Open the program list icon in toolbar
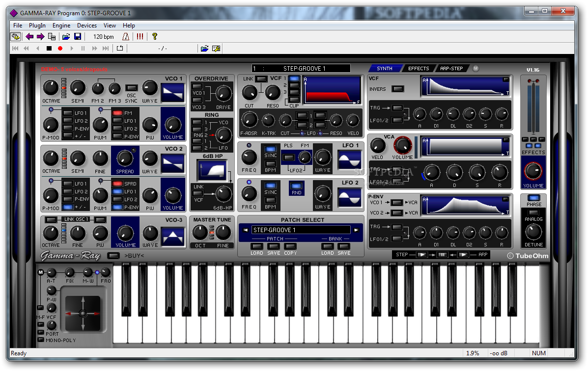This screenshot has width=588, height=371. click(x=52, y=36)
